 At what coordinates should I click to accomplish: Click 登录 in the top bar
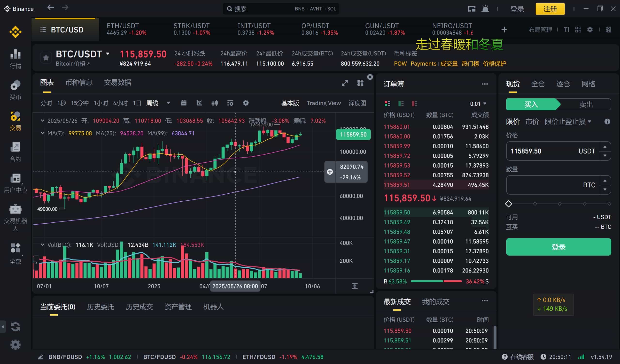[517, 9]
